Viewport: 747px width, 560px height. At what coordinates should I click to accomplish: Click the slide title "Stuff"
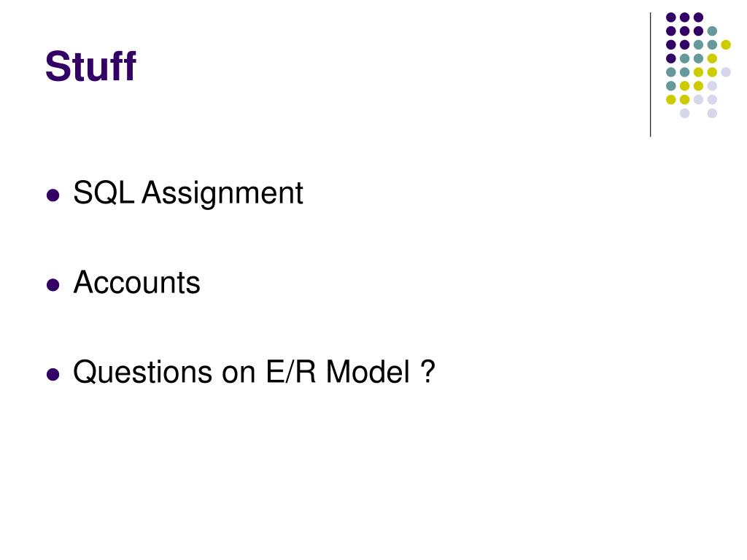click(90, 66)
